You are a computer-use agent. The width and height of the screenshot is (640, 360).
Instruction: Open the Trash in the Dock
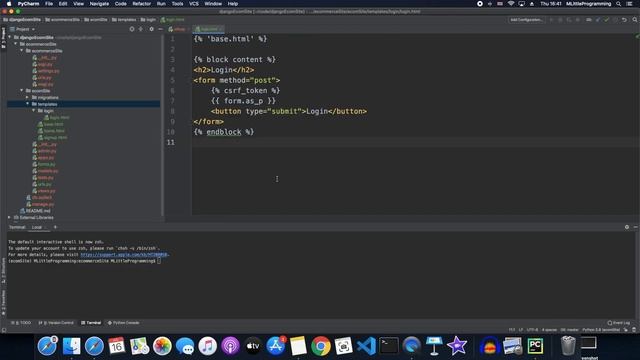click(568, 346)
